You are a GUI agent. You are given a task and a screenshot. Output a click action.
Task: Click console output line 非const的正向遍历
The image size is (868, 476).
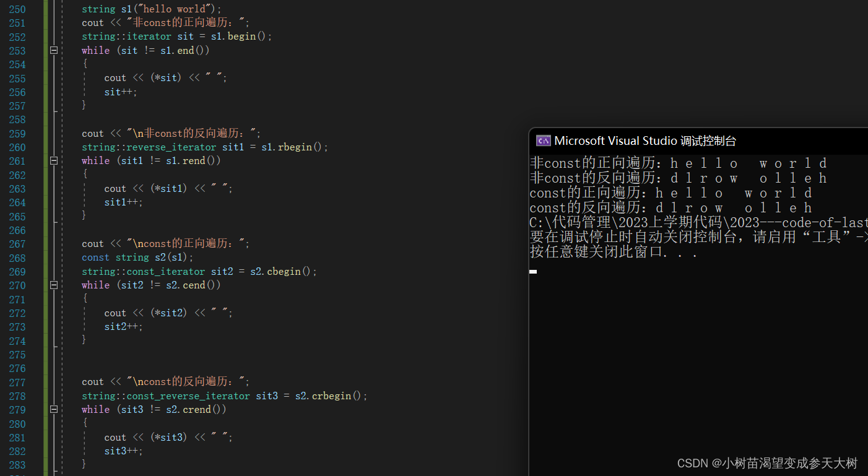[x=679, y=163]
